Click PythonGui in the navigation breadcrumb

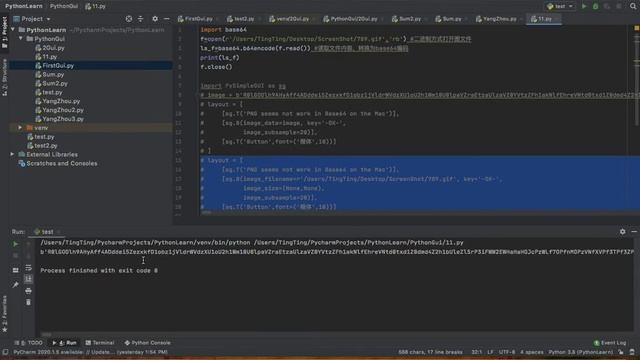[64, 6]
